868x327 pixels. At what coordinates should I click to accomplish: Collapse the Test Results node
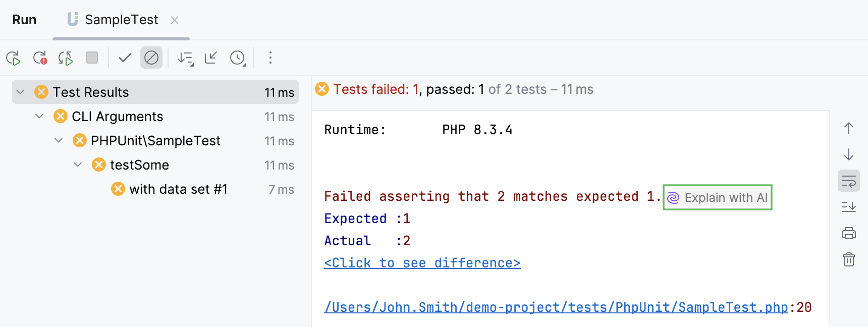[21, 92]
